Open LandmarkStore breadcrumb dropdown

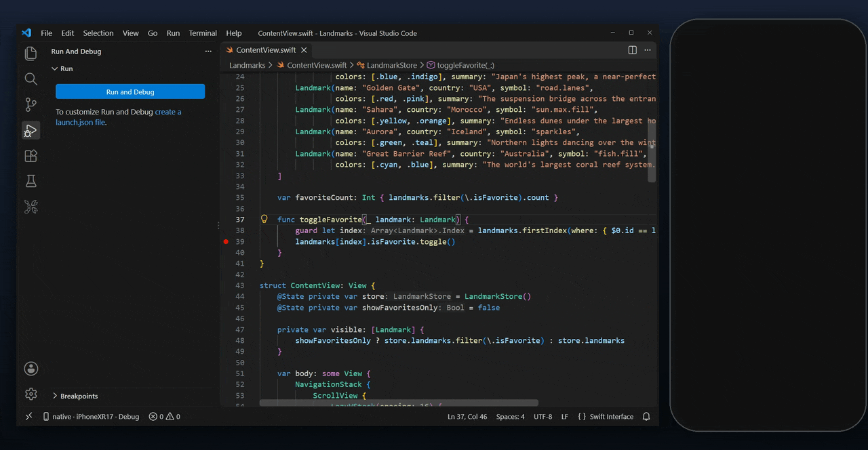[x=392, y=65]
